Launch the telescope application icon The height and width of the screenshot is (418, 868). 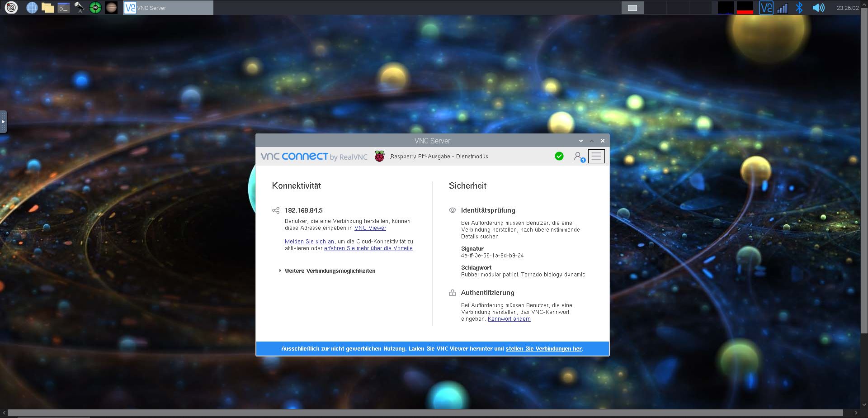pos(80,7)
